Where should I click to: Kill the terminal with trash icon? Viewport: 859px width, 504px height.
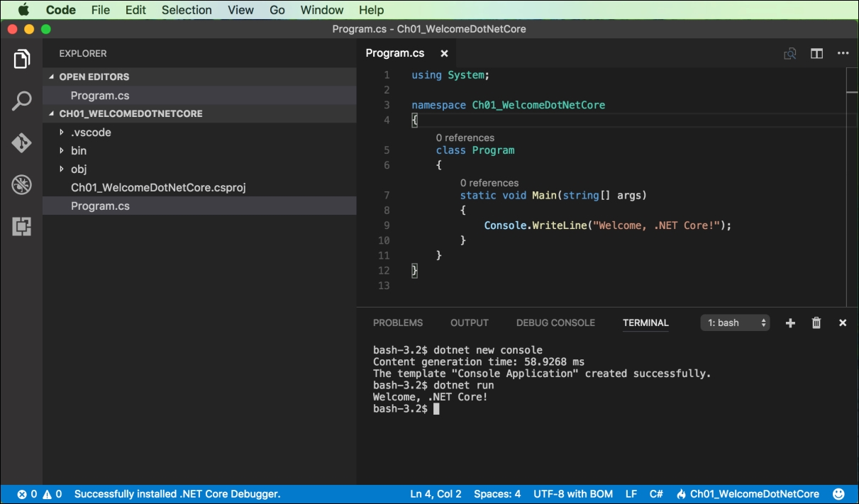(816, 323)
